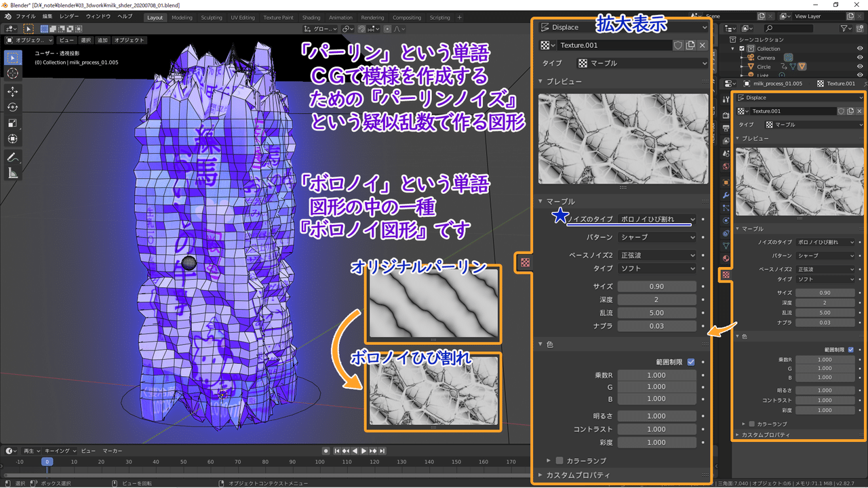Switch to the UV Editing workspace tab
This screenshot has height=488, width=868.
click(243, 18)
